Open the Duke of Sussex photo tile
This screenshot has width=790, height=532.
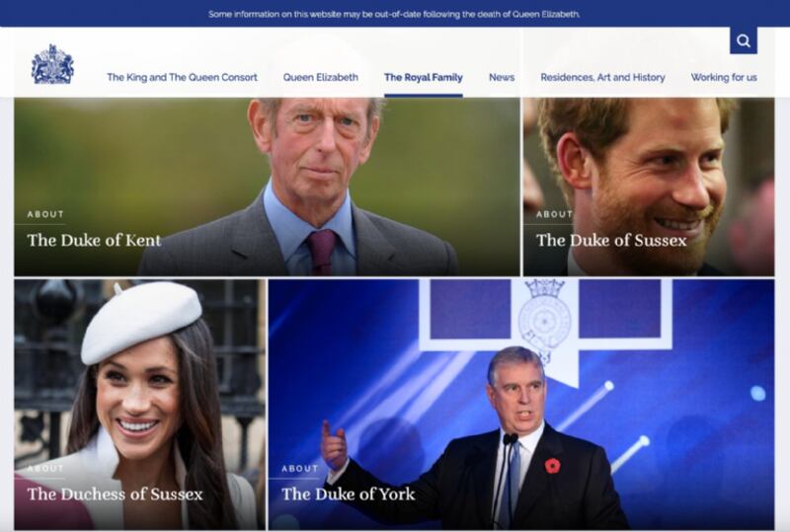point(649,187)
